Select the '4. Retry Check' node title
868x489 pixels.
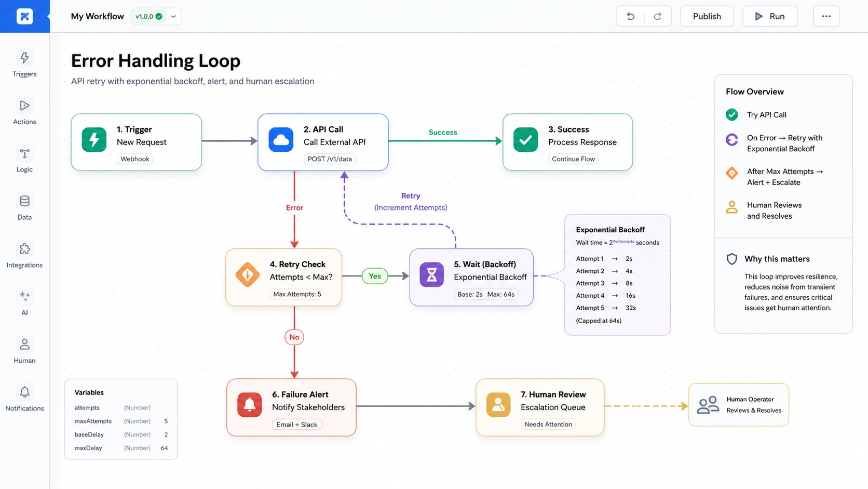[297, 265]
